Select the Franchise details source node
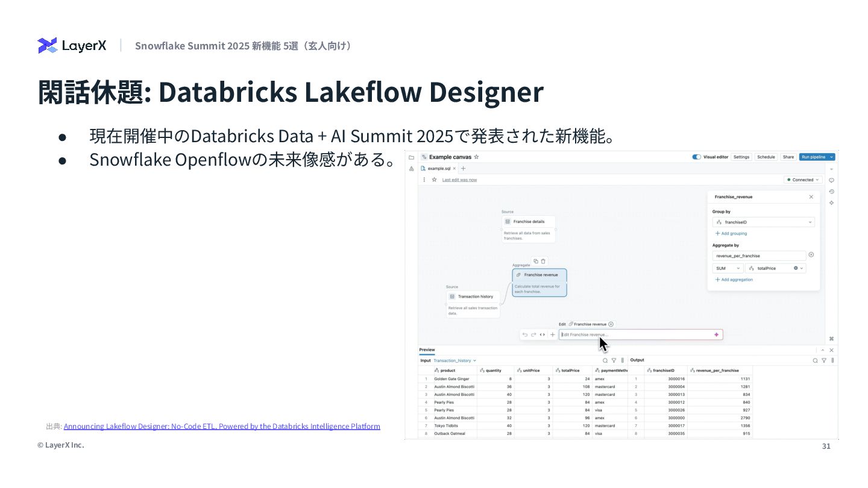The height and width of the screenshot is (488, 868). pyautogui.click(x=529, y=229)
